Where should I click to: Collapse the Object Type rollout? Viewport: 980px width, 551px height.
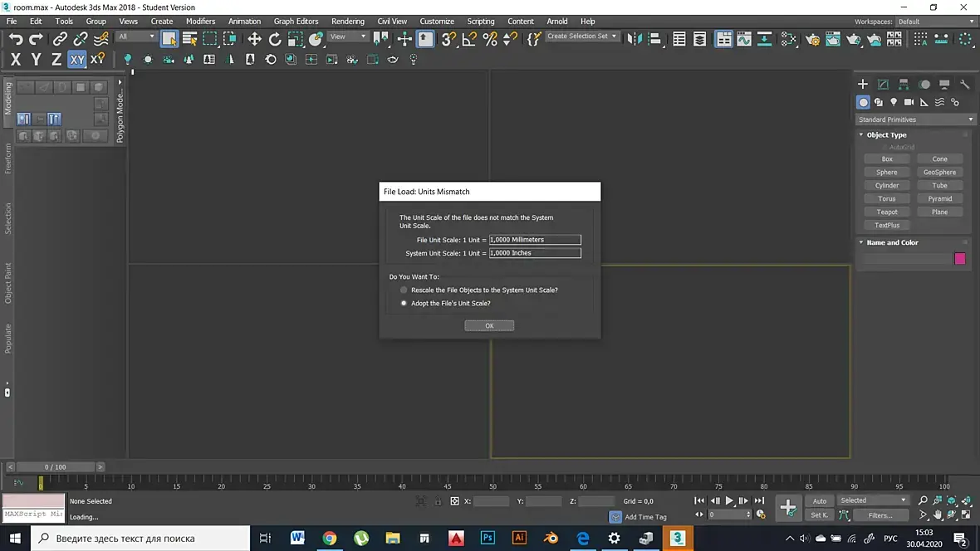[x=886, y=135]
